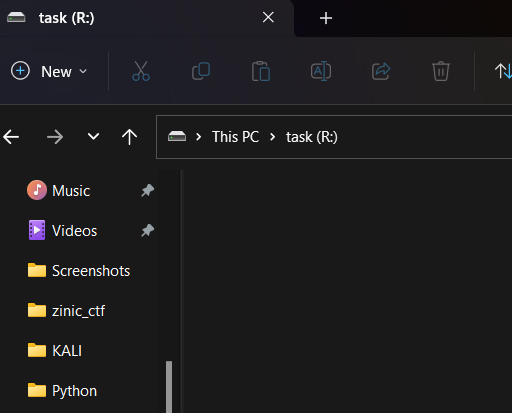Click This PC in the breadcrumb

coord(235,137)
